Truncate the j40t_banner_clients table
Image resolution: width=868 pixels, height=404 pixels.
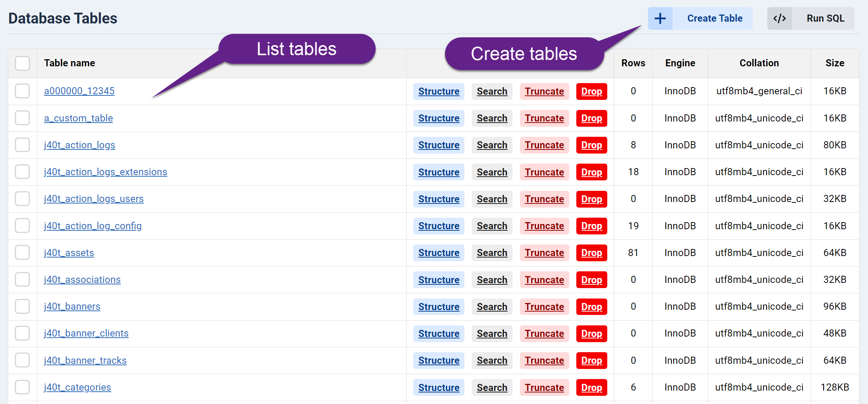pos(544,334)
